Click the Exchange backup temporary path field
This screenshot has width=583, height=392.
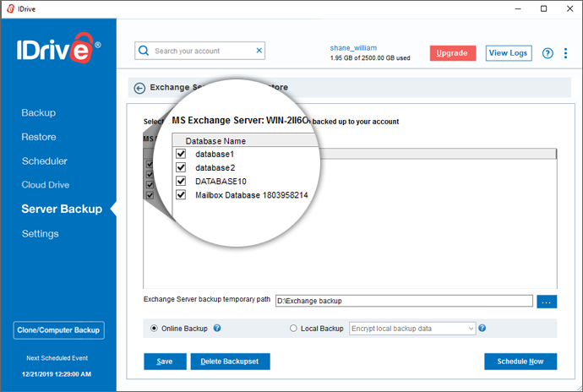pyautogui.click(x=404, y=301)
